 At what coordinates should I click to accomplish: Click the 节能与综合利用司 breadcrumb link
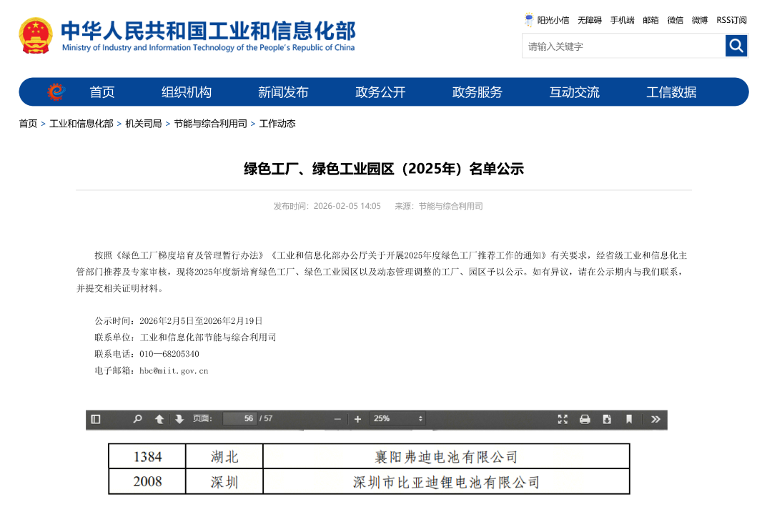point(210,124)
